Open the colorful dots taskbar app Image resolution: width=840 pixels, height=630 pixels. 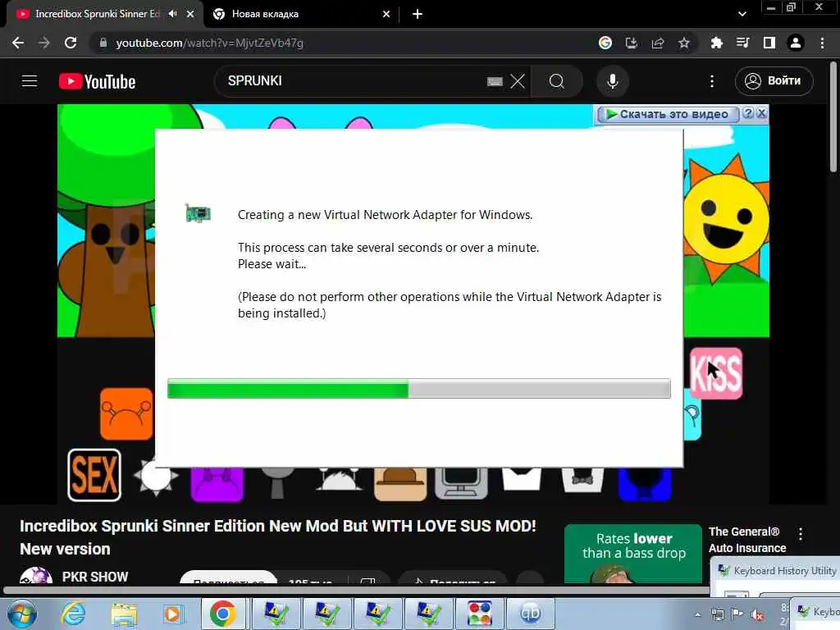click(x=479, y=614)
